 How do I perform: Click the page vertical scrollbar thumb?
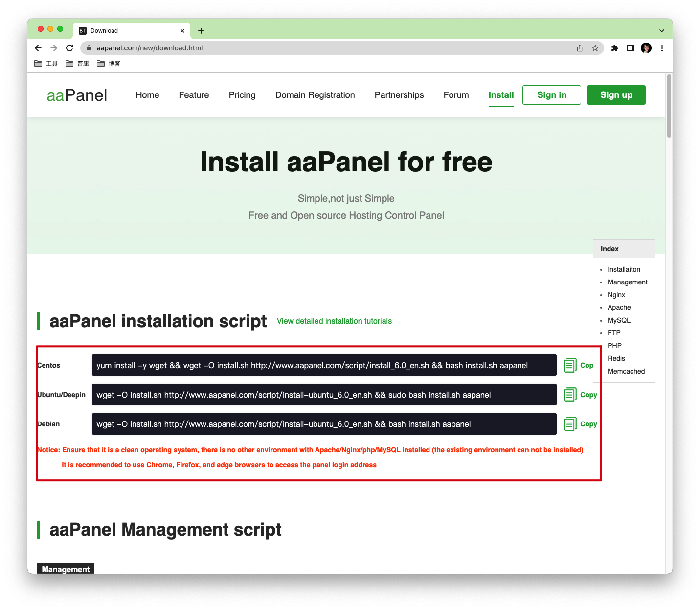click(x=669, y=106)
